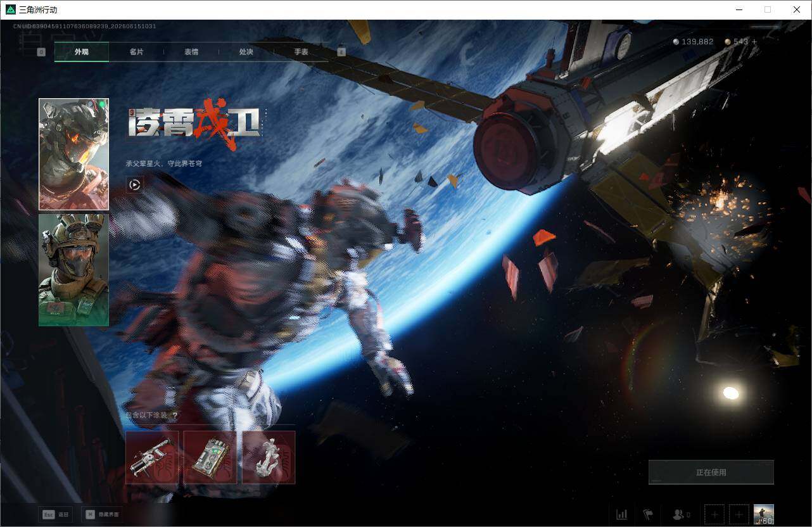The image size is (812, 527).
Task: Click the 承父辈星火，守此界苍穹 description text
Action: click(164, 163)
